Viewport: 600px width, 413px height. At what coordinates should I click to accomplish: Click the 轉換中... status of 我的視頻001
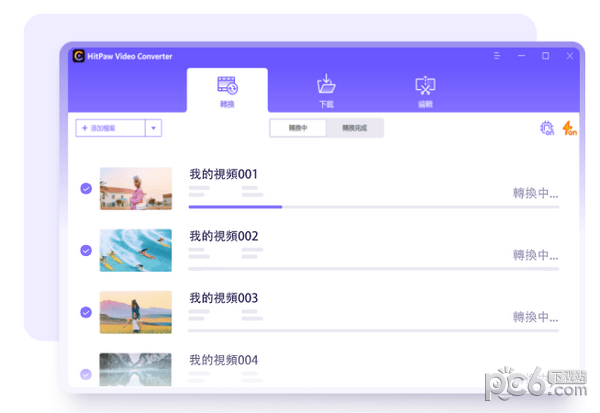pyautogui.click(x=535, y=193)
